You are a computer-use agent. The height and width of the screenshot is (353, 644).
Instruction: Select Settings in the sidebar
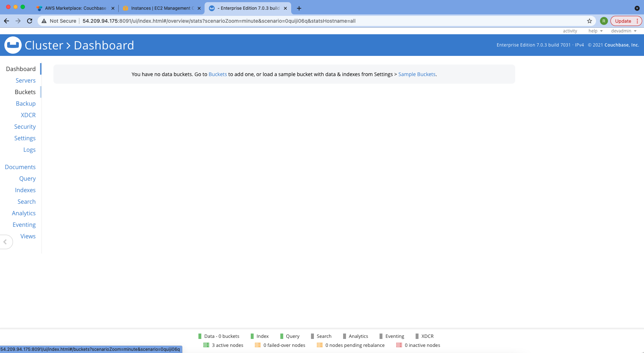(25, 138)
